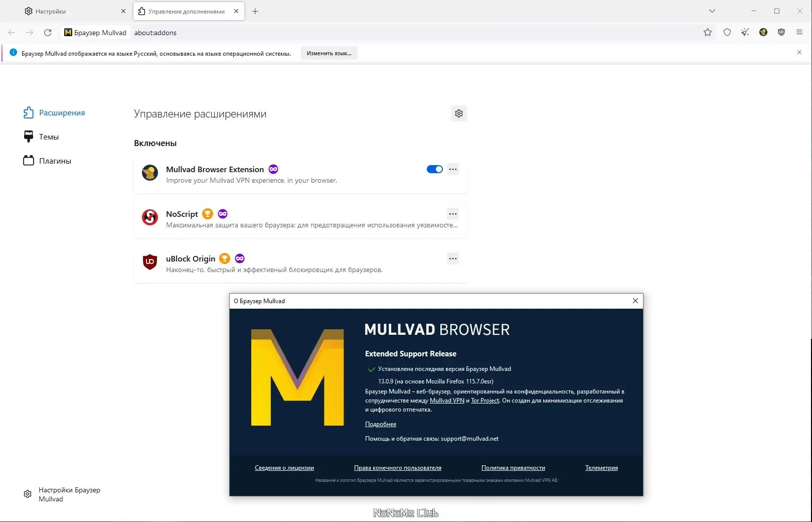This screenshot has height=522, width=812.
Task: Click the version text 13.0.9 in the dialog
Action: 436,381
